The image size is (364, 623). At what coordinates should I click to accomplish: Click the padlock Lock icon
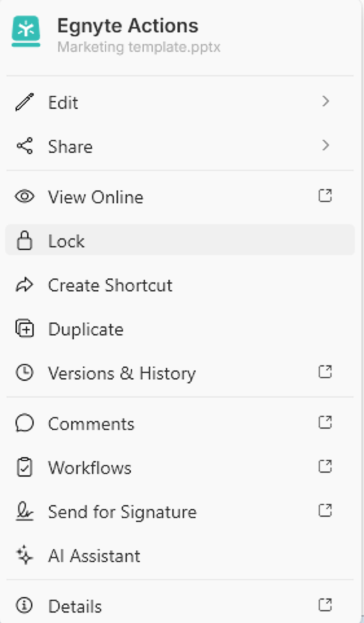[x=25, y=240]
